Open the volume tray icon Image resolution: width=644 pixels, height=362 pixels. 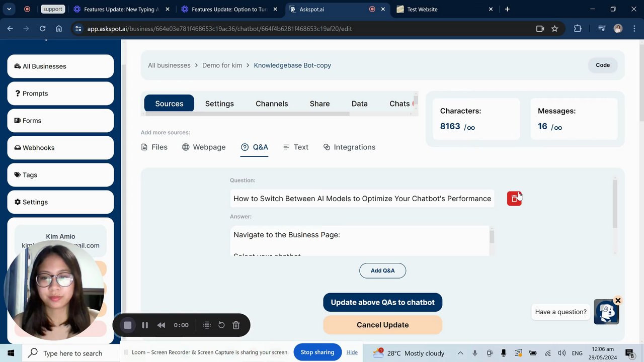tap(562, 353)
